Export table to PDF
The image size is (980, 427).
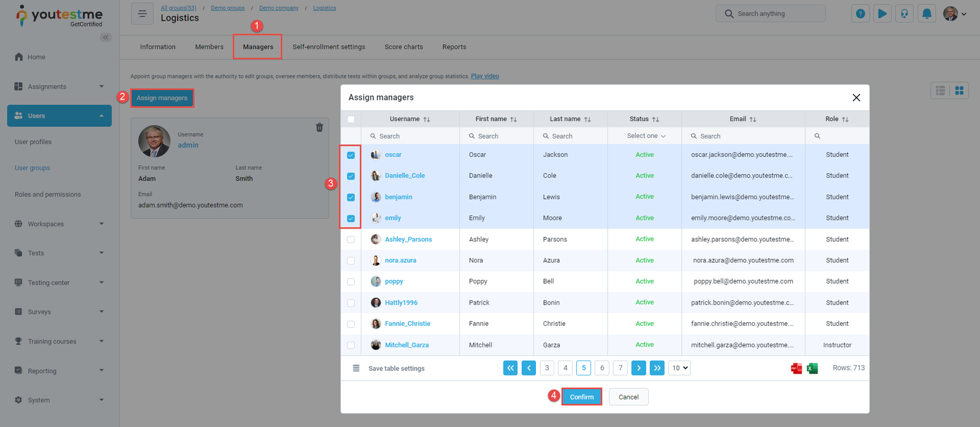(x=796, y=368)
